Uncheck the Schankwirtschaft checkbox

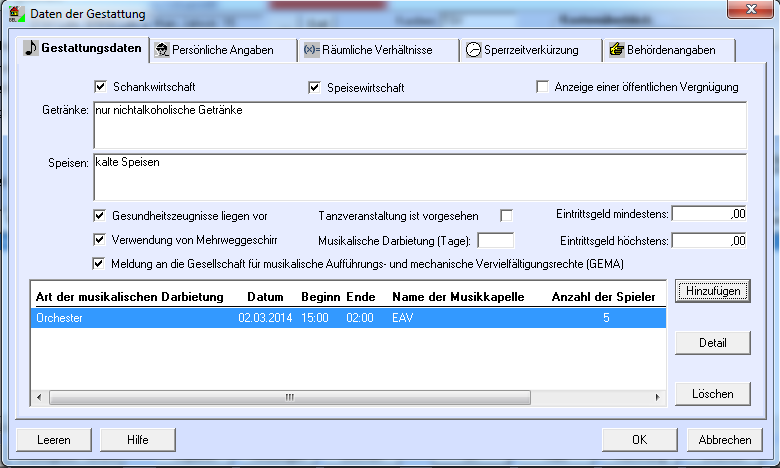pyautogui.click(x=100, y=87)
